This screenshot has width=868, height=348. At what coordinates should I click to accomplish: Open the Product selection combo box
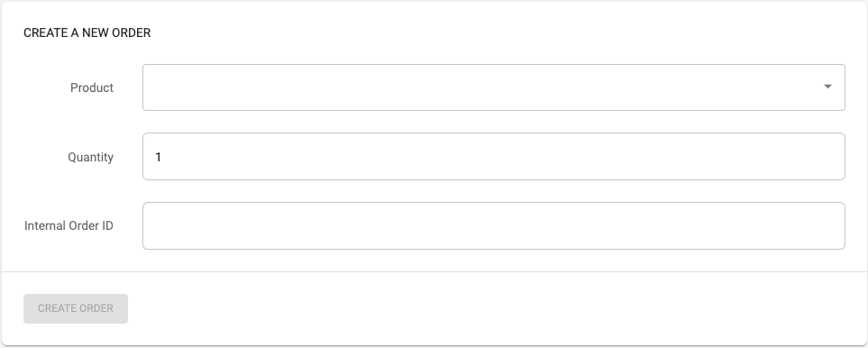(494, 87)
